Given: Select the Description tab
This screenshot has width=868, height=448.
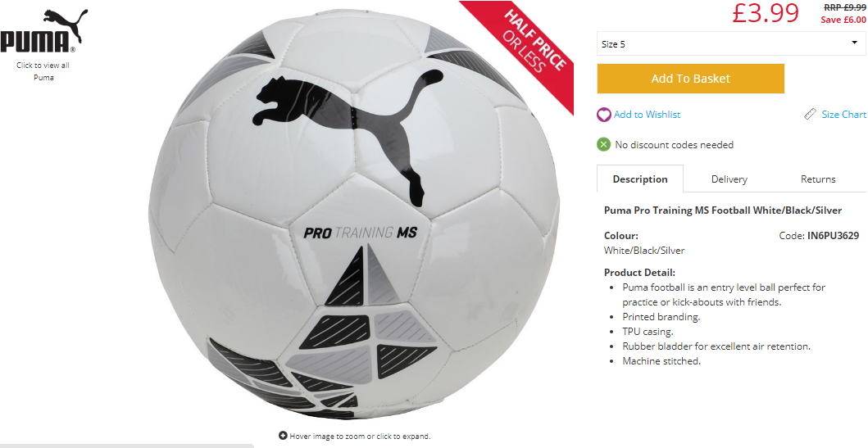Looking at the screenshot, I should tap(640, 179).
